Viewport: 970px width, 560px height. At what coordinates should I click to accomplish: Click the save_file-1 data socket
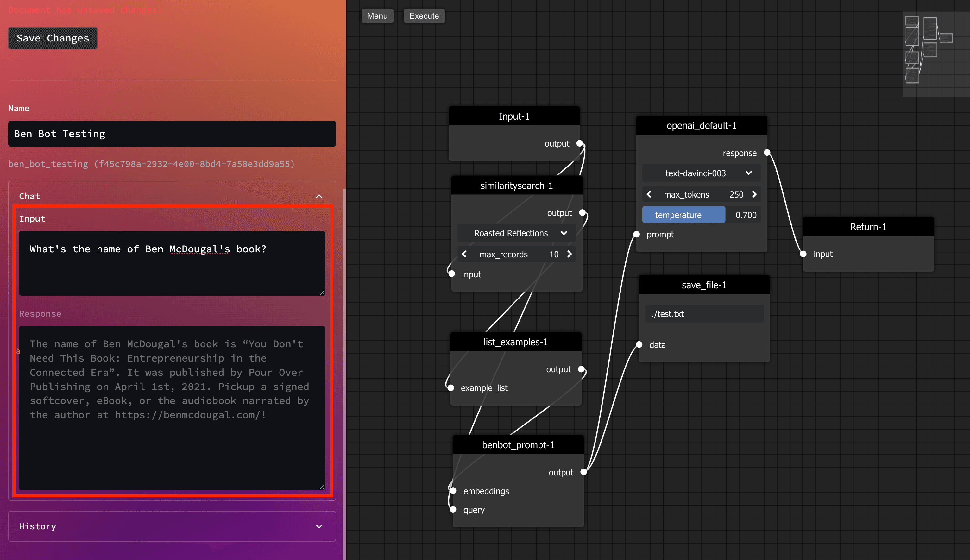coord(639,345)
